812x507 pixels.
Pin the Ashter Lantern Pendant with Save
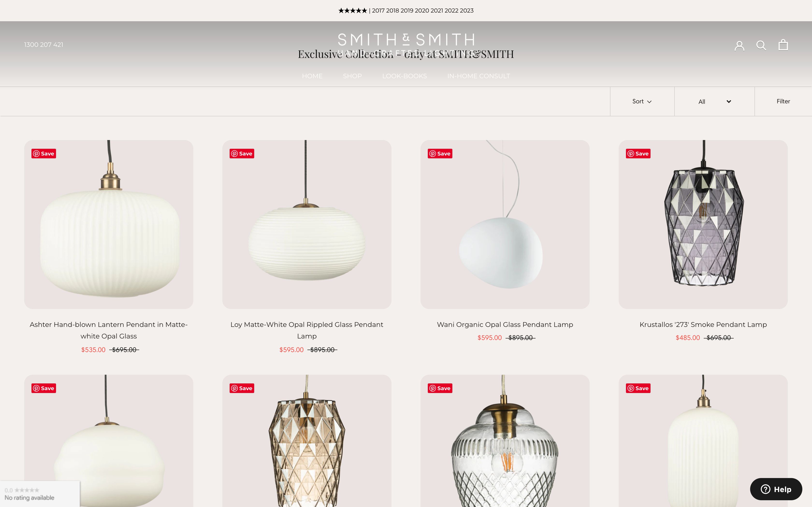(43, 154)
